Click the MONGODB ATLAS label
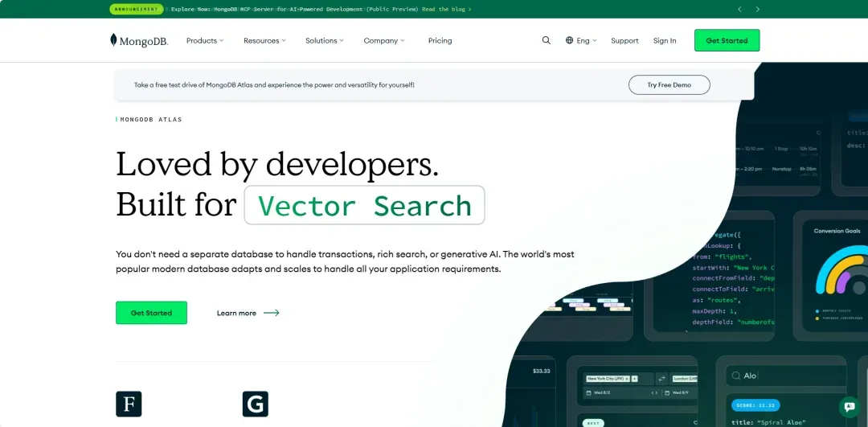This screenshot has width=868, height=427. (x=150, y=119)
